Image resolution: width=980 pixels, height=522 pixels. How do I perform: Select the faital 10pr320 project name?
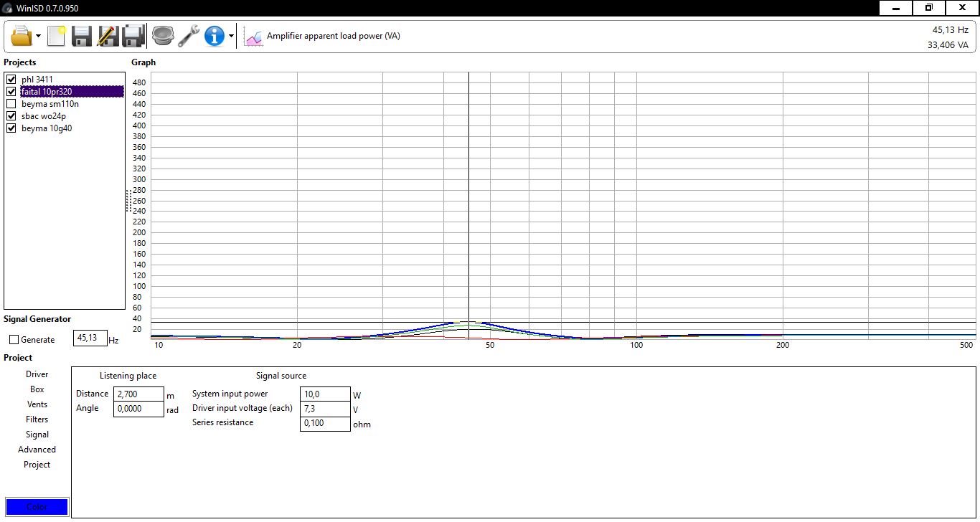[72, 92]
